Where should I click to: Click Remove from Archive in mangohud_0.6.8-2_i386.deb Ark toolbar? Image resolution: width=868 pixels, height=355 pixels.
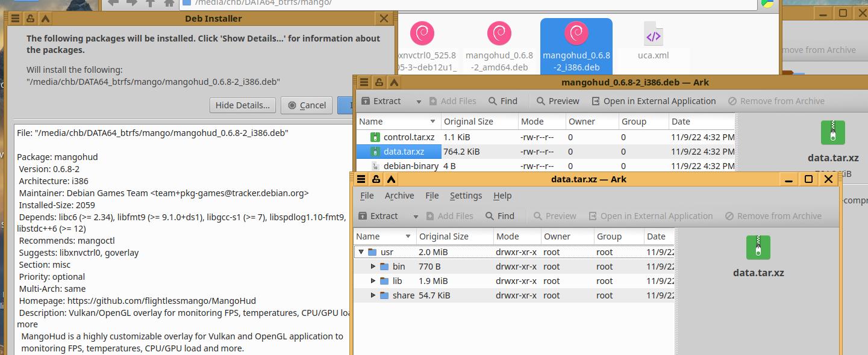point(776,101)
